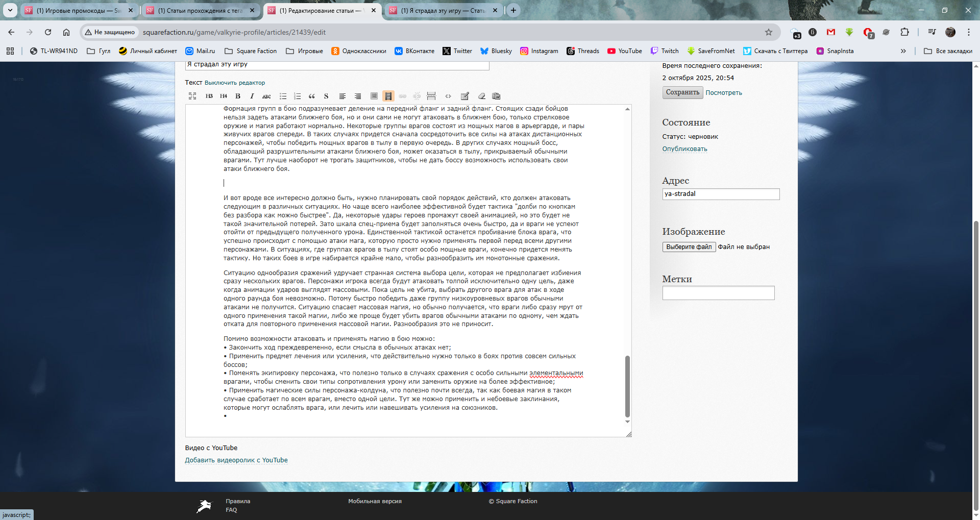Image resolution: width=980 pixels, height=520 pixels.
Task: Click the 'Метки' tags input field
Action: pos(718,293)
